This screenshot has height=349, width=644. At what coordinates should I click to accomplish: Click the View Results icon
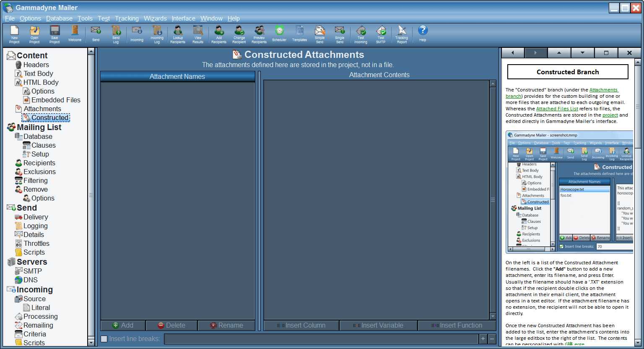click(x=198, y=34)
